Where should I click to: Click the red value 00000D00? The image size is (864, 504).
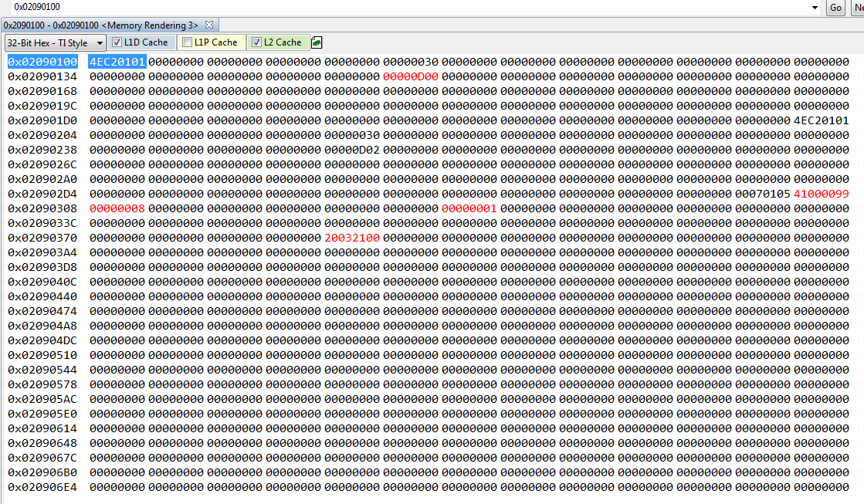click(x=411, y=76)
